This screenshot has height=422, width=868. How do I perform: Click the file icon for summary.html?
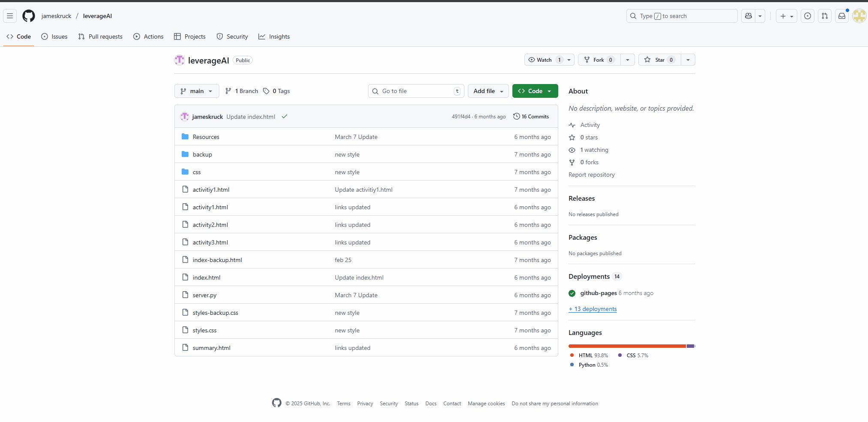click(x=185, y=347)
